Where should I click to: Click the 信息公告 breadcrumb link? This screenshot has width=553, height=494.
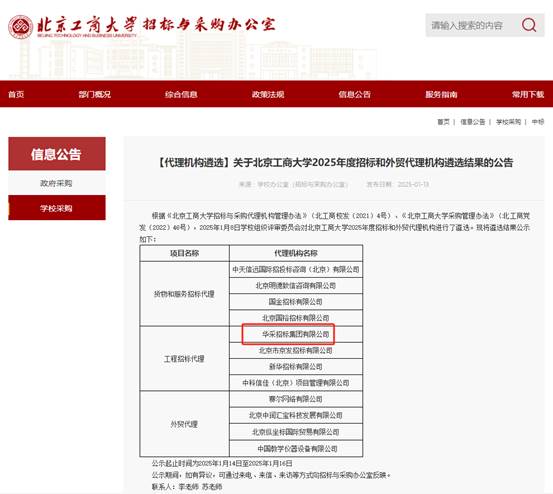[473, 122]
